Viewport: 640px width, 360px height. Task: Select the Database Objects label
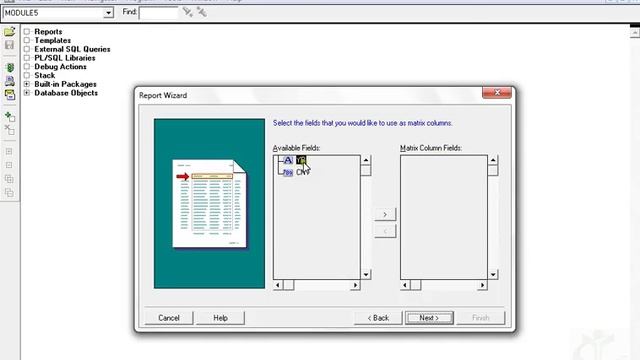(x=66, y=93)
